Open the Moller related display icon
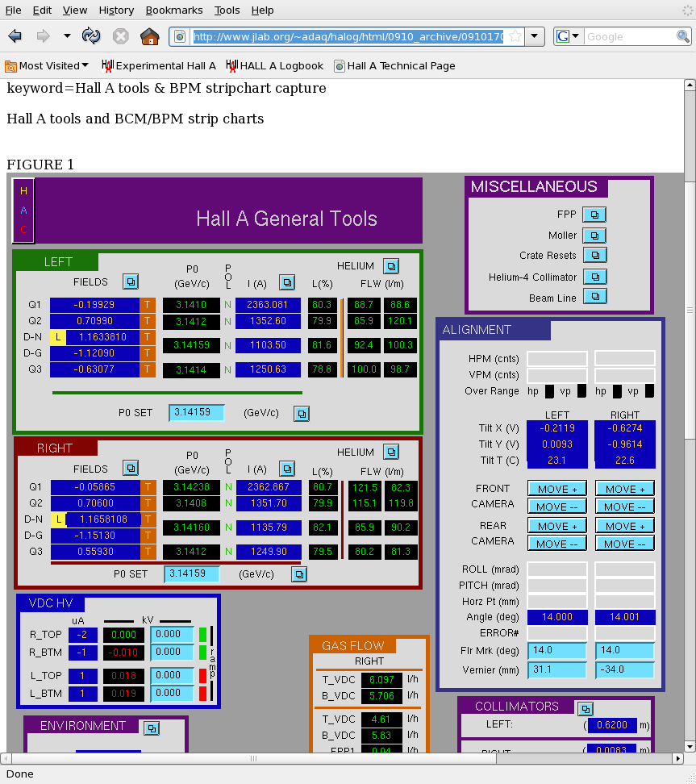 pyautogui.click(x=594, y=235)
